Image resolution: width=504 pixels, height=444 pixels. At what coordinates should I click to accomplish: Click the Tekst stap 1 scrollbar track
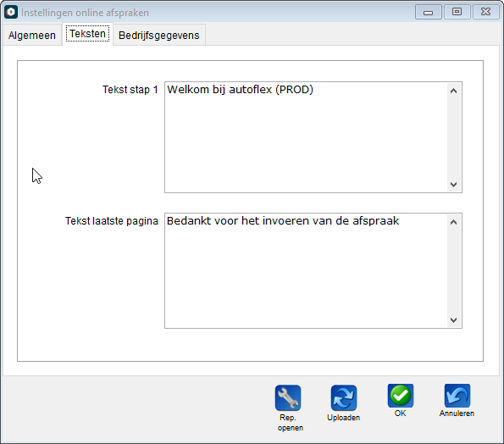coord(453,137)
